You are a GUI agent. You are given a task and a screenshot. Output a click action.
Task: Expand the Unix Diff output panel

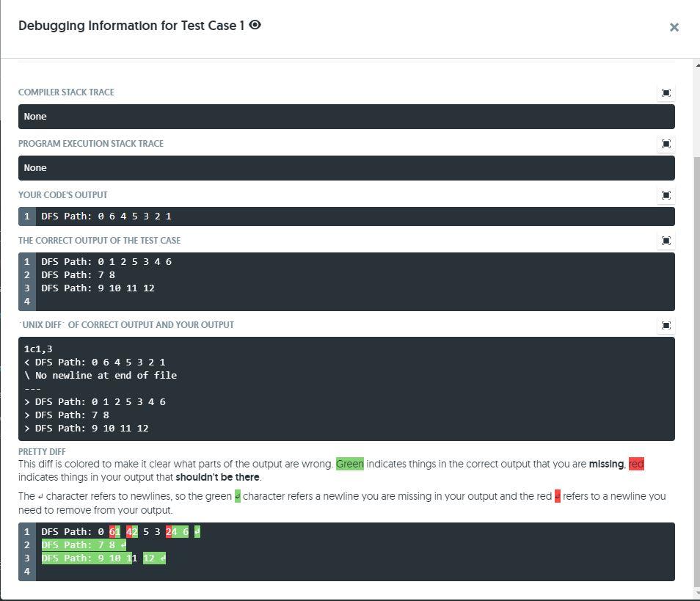[666, 325]
